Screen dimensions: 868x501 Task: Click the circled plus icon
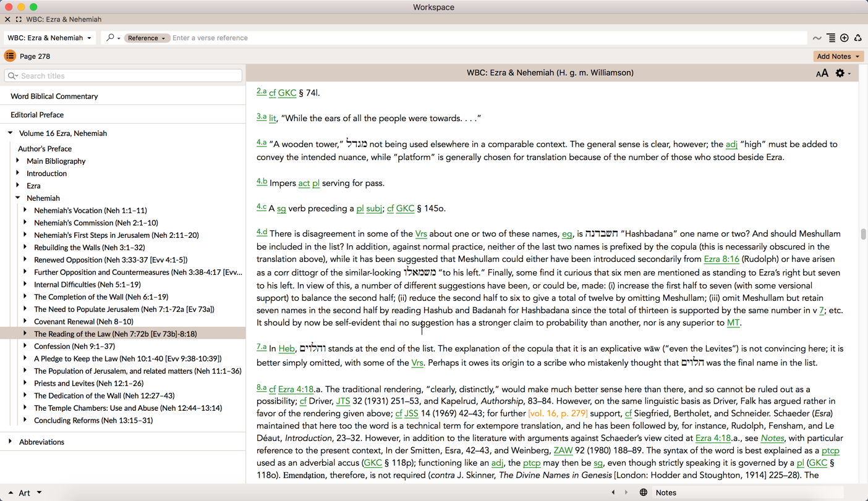coord(845,38)
